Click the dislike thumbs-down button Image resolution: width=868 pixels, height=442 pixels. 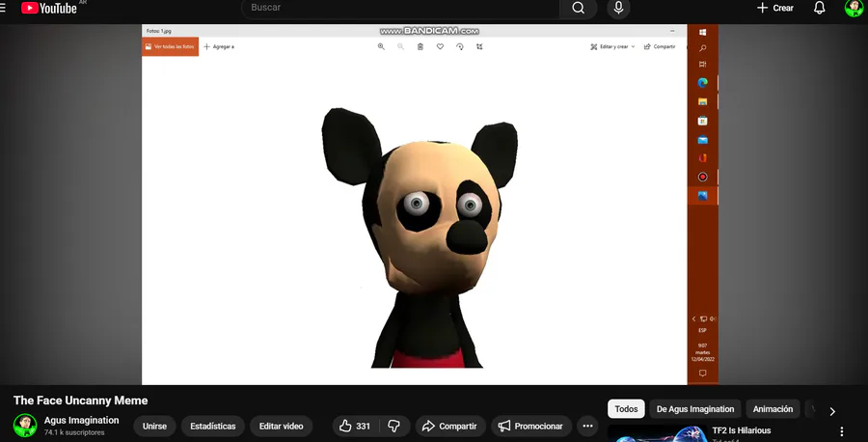pyautogui.click(x=394, y=426)
